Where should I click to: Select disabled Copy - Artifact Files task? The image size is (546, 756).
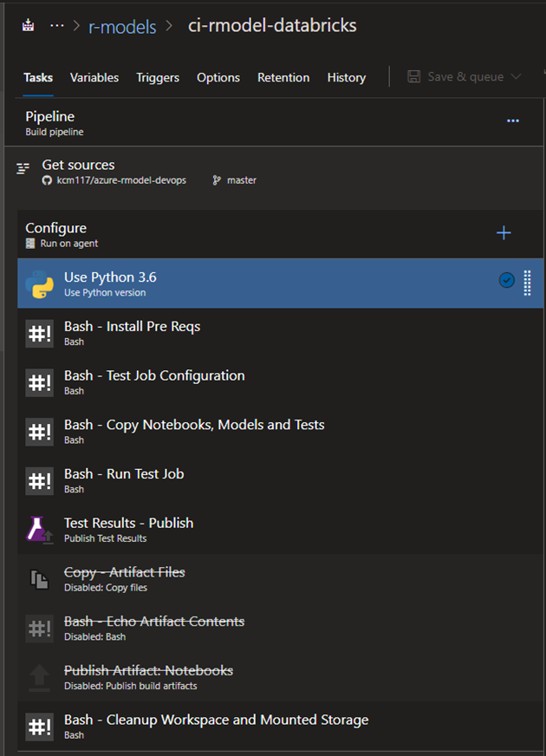click(281, 579)
